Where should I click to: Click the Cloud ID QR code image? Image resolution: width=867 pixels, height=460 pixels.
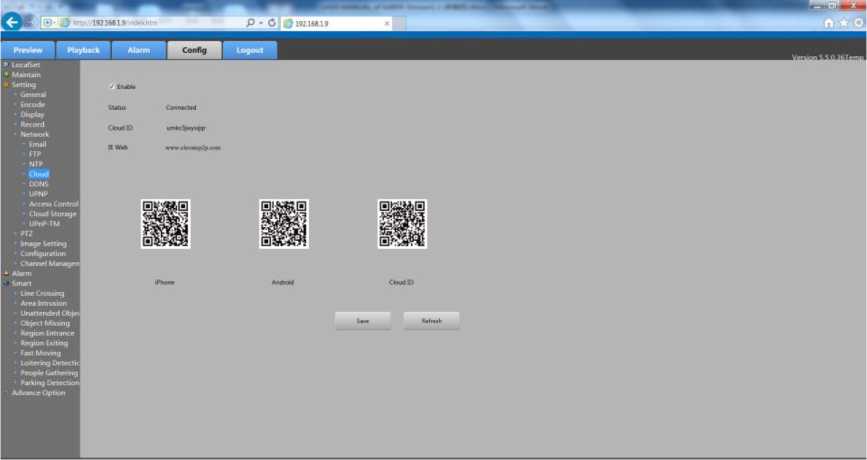(x=402, y=224)
